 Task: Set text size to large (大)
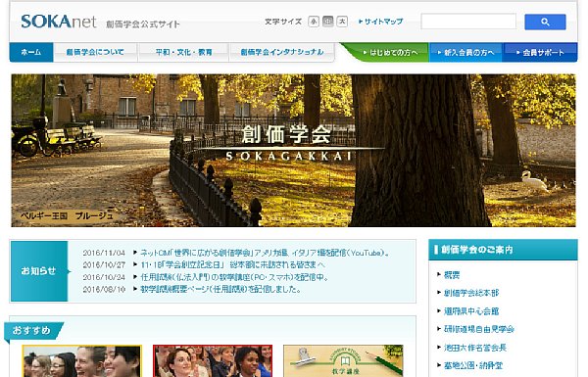342,22
